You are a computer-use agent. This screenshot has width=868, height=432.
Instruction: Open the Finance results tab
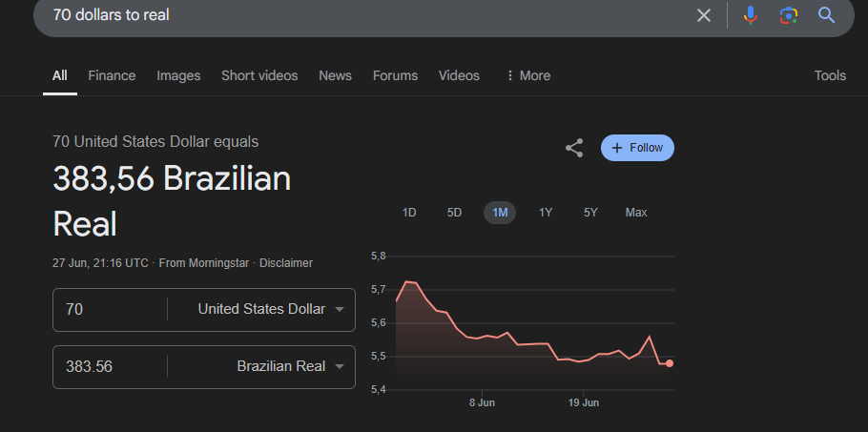(112, 75)
